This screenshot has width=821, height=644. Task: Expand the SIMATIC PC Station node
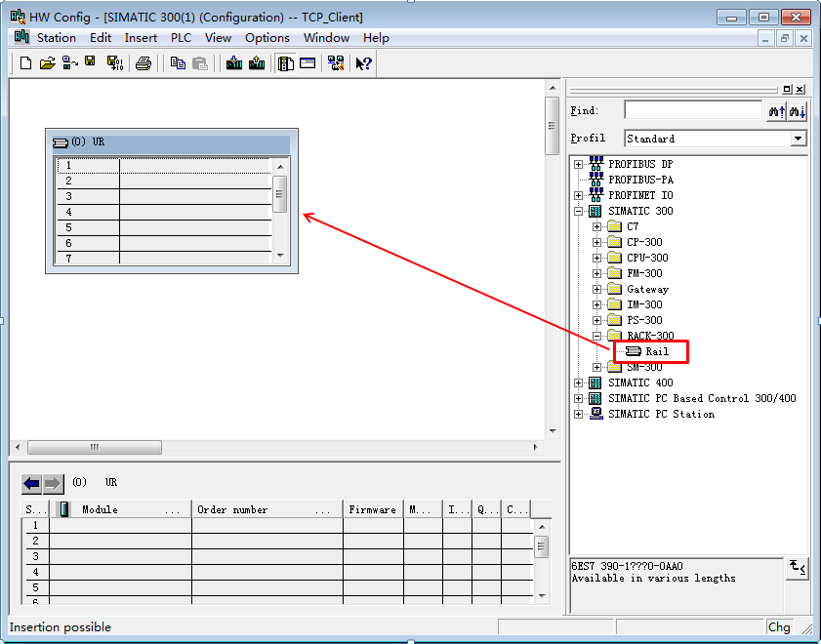pyautogui.click(x=578, y=414)
